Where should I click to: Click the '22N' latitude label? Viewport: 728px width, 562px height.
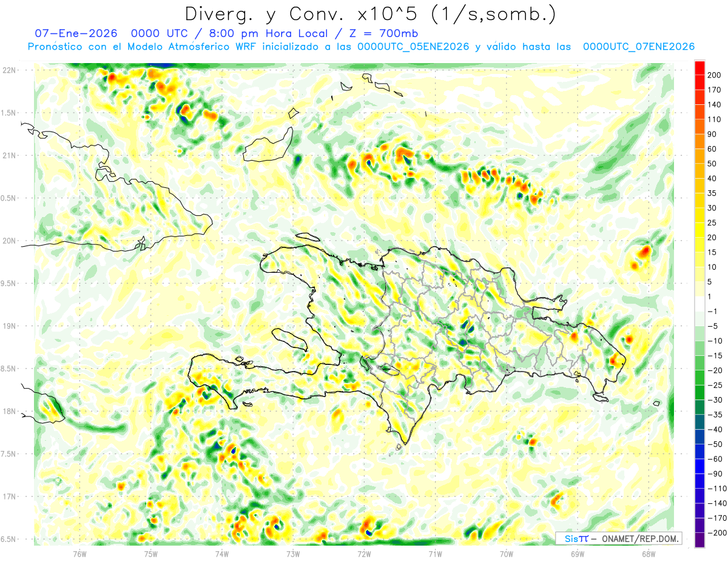10,70
